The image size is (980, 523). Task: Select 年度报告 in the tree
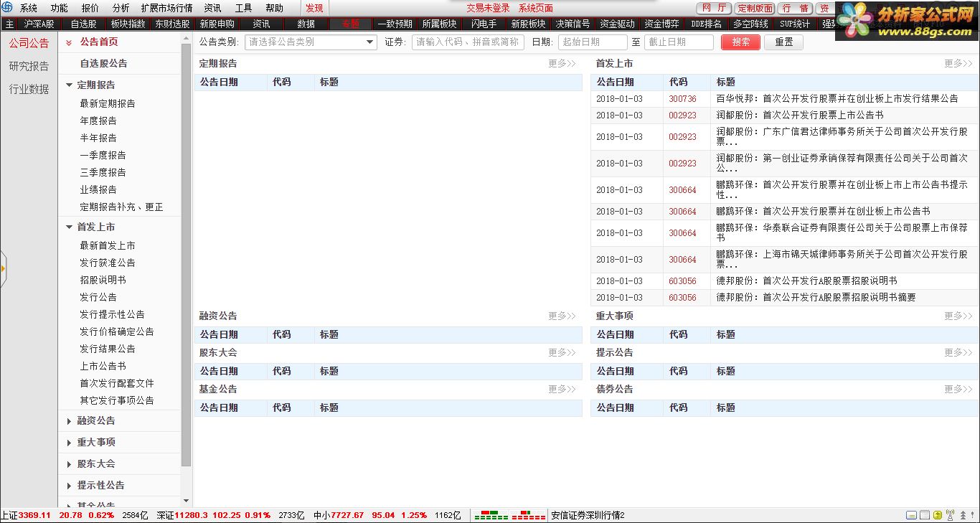coord(98,121)
